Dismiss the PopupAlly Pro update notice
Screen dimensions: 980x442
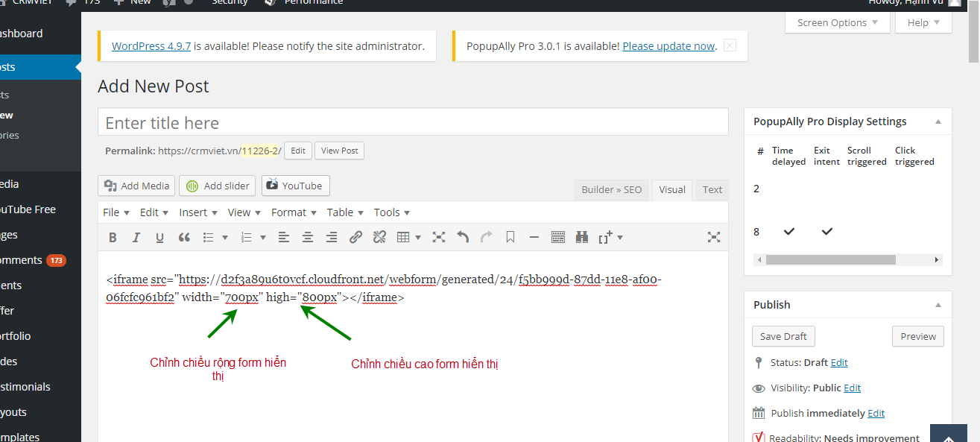pyautogui.click(x=730, y=45)
